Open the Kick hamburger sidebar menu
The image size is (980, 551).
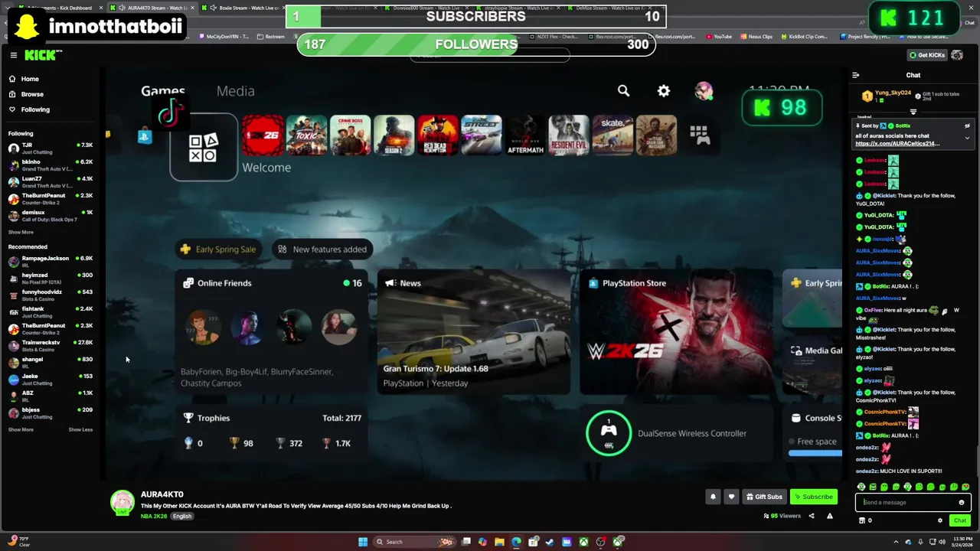pos(14,55)
